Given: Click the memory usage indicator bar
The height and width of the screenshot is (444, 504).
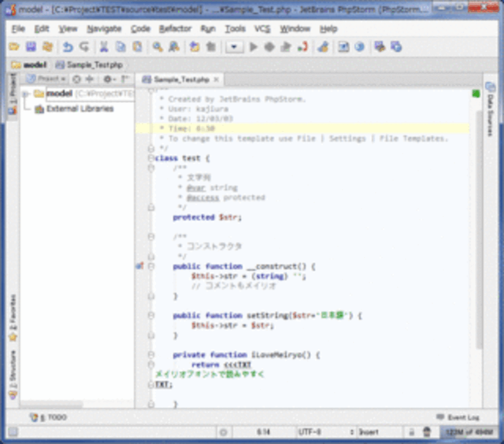Looking at the screenshot, I should pyautogui.click(x=468, y=432).
